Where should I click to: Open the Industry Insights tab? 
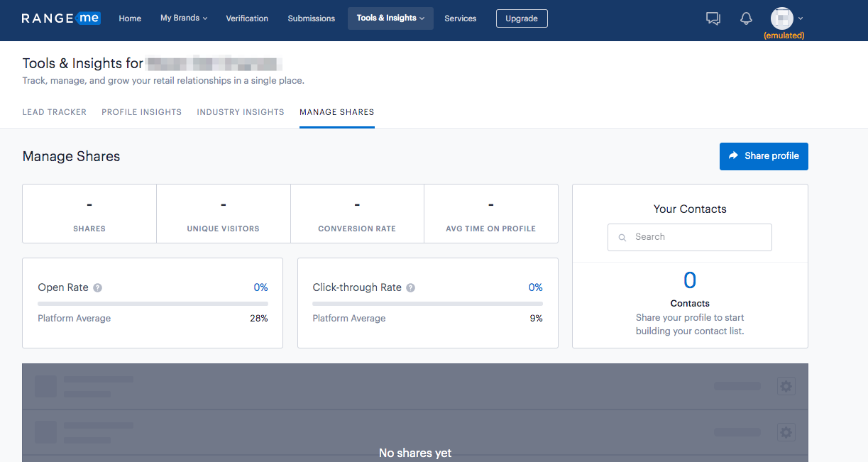pos(241,112)
